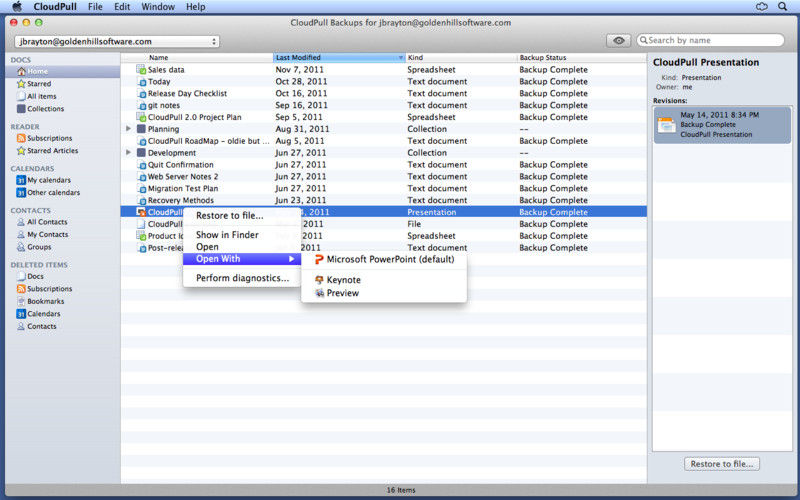Viewport: 800px width, 500px height.
Task: Expand the Development collection
Action: point(129,153)
